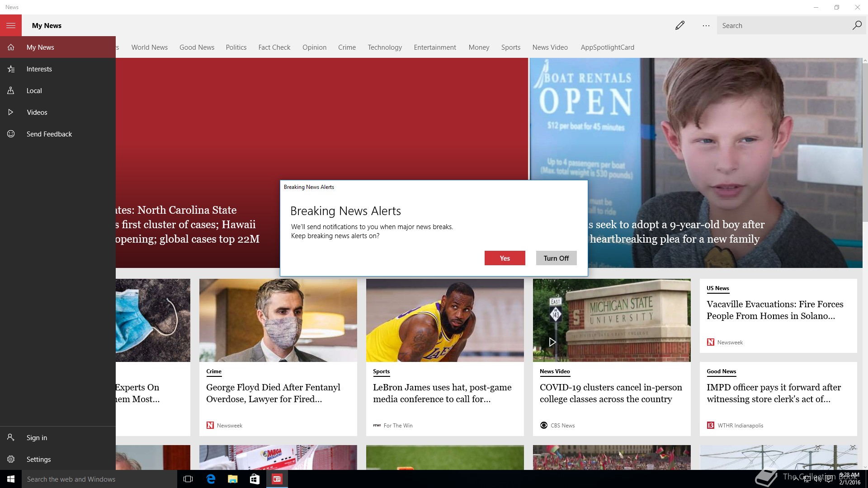The height and width of the screenshot is (488, 868).
Task: Open Windows Start menu
Action: [x=11, y=479]
